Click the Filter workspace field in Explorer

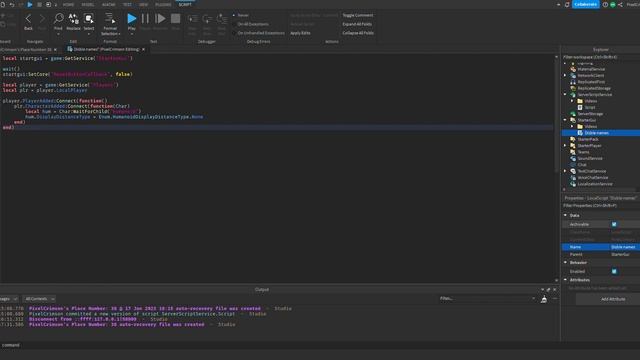[x=601, y=57]
